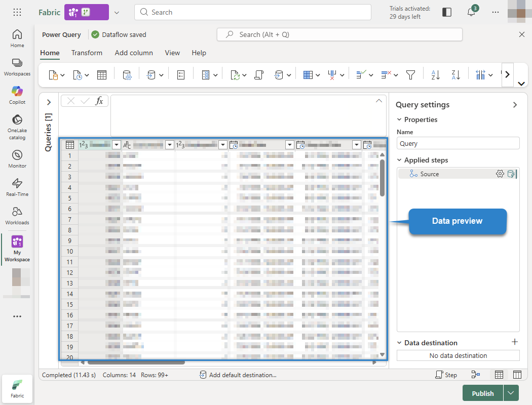The image size is (532, 405).
Task: Open the Advanced editor script icon
Action: click(258, 74)
